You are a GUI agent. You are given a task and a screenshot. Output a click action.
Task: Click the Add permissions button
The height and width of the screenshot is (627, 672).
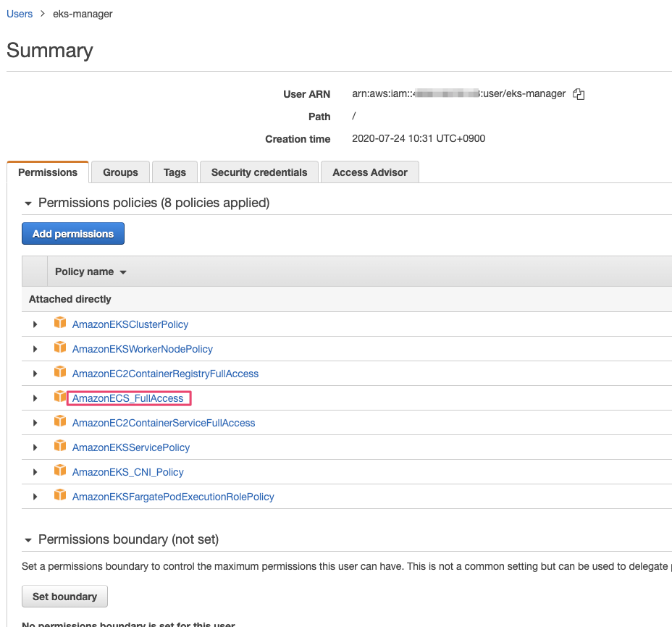click(73, 234)
